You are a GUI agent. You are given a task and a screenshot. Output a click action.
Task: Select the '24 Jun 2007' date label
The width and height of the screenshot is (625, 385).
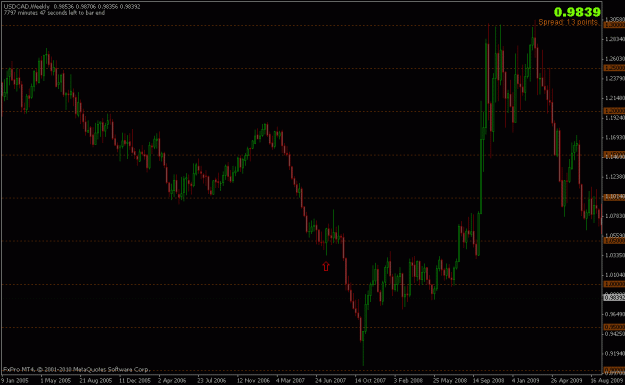click(x=330, y=381)
